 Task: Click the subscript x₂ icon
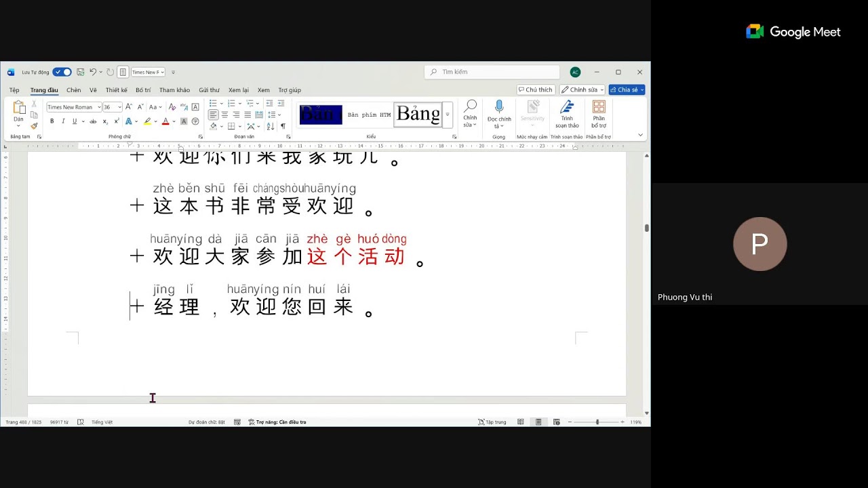pyautogui.click(x=105, y=121)
